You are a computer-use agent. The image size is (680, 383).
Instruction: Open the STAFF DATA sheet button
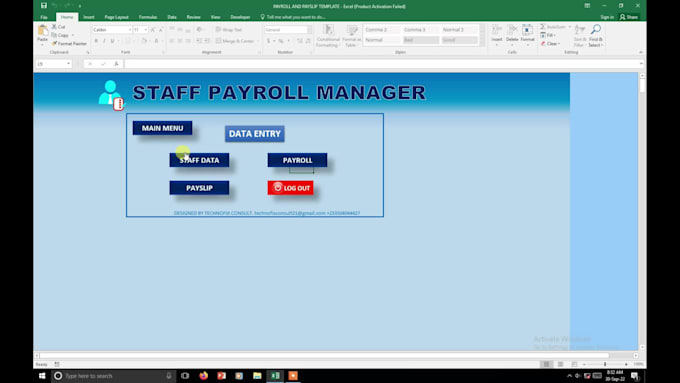point(199,160)
